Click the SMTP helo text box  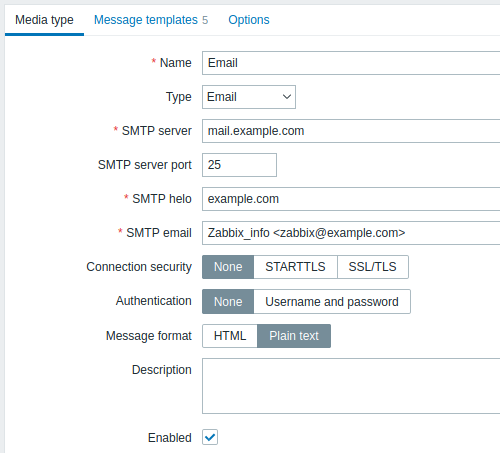(351, 199)
